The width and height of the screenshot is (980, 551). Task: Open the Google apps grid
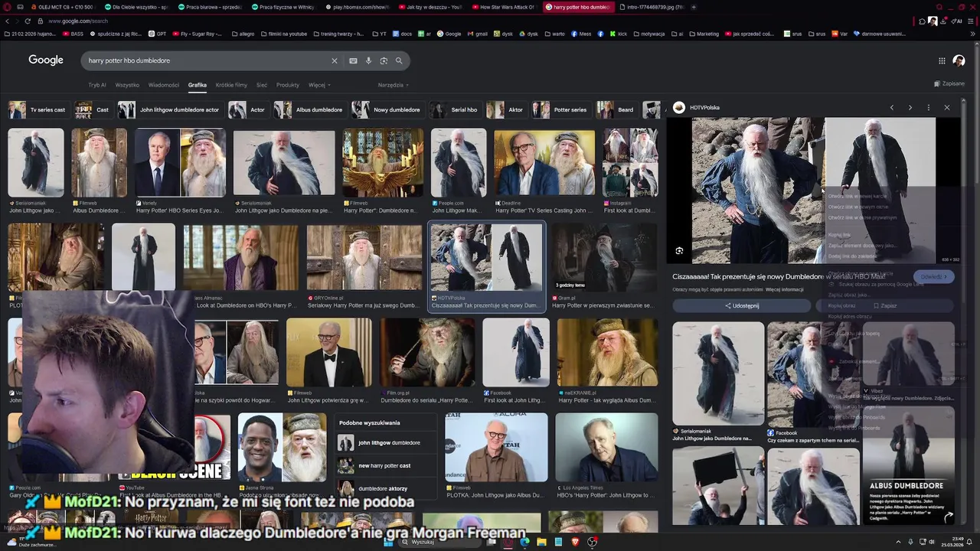(x=942, y=60)
